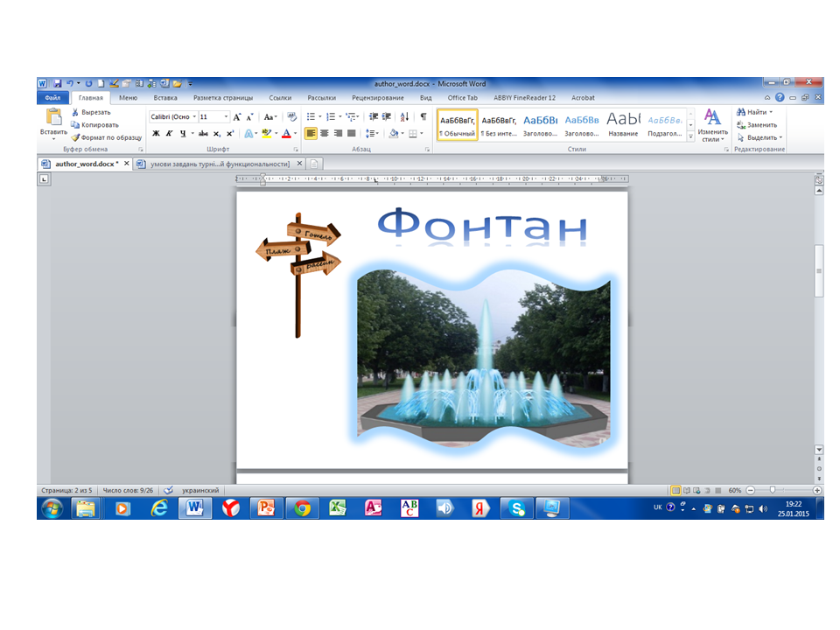
Task: Click the Grow Font icon
Action: click(237, 116)
